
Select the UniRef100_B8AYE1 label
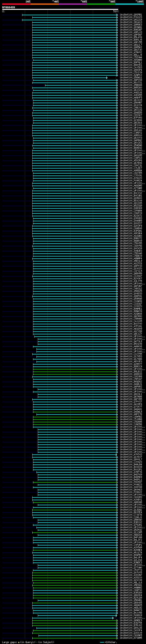131,65
